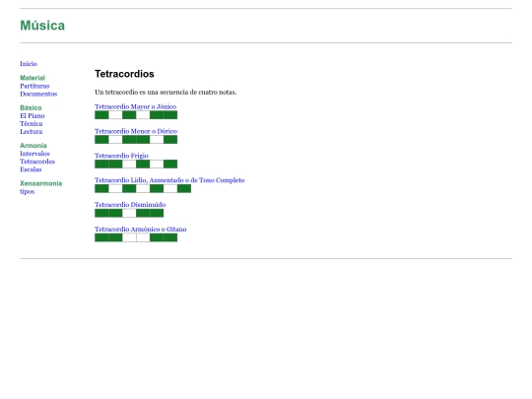532x399 pixels.
Task: Click the Material sidebar heading
Action: [33, 78]
